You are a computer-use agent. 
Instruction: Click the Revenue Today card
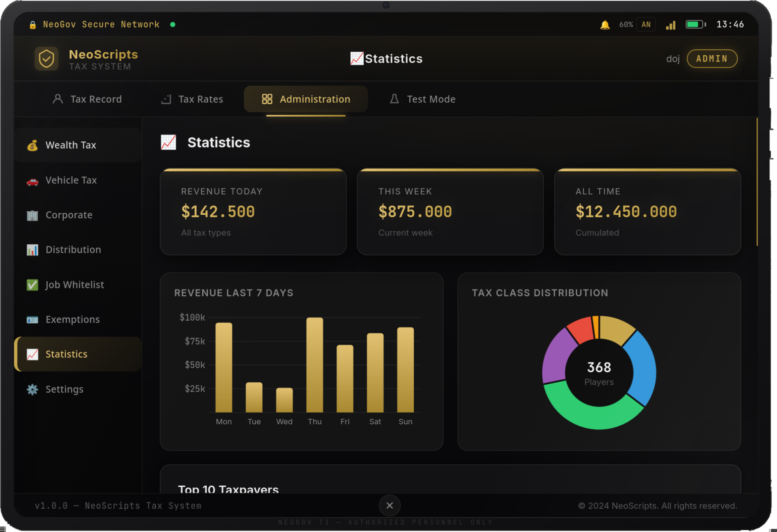coord(253,212)
